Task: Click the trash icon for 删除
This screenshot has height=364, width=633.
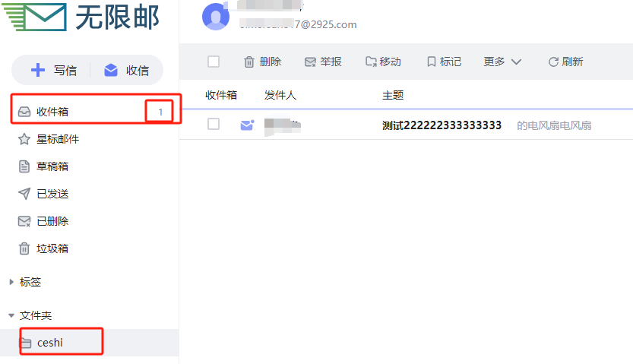Action: point(249,62)
